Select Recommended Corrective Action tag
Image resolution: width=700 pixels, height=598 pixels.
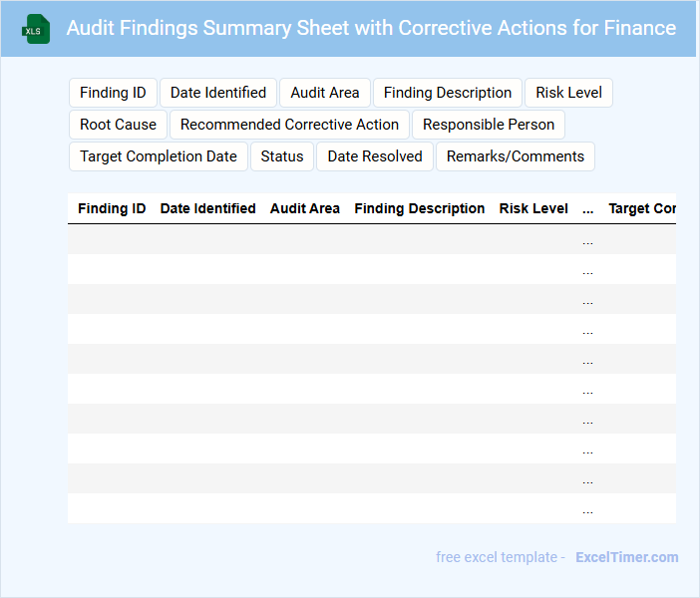click(289, 125)
